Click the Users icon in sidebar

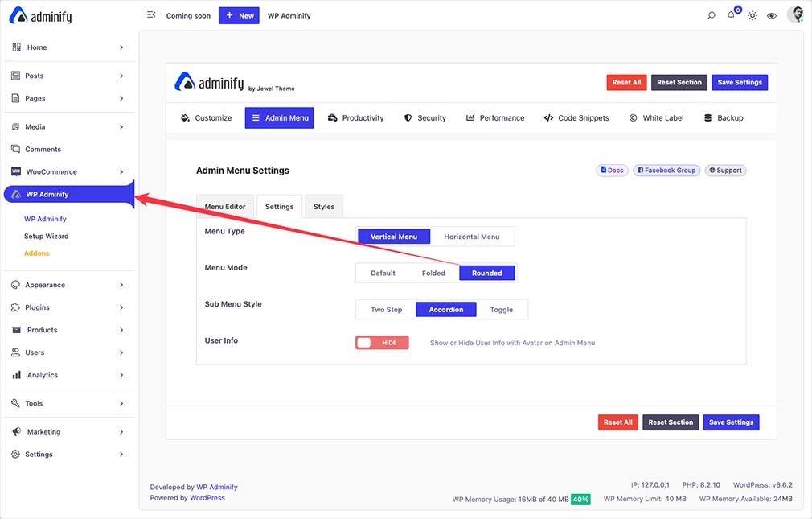15,352
